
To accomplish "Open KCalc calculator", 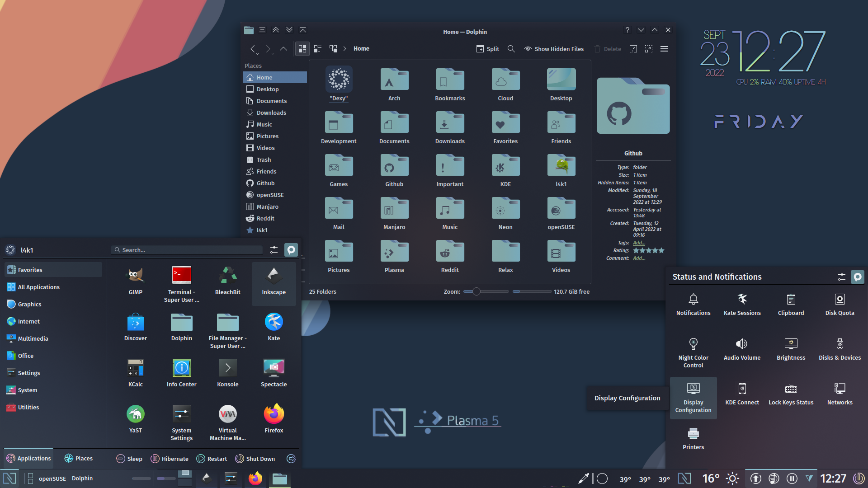I will tap(136, 372).
